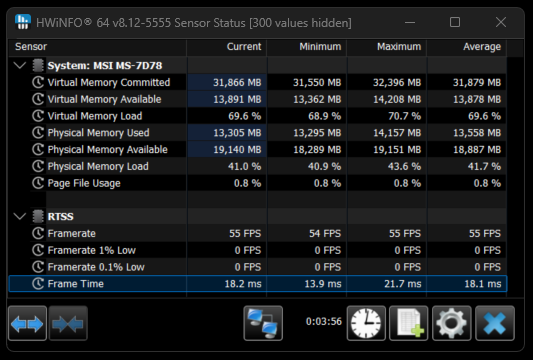Select the Framerate 1% Low sensor label
The height and width of the screenshot is (360, 533).
[x=91, y=250]
